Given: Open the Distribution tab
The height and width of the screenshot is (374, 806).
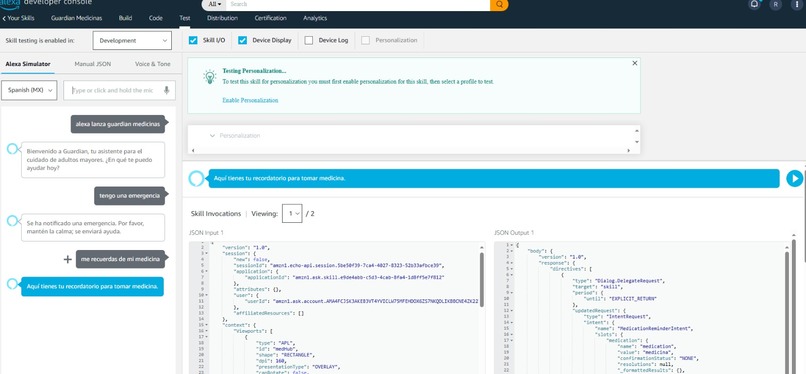Looking at the screenshot, I should tap(223, 18).
